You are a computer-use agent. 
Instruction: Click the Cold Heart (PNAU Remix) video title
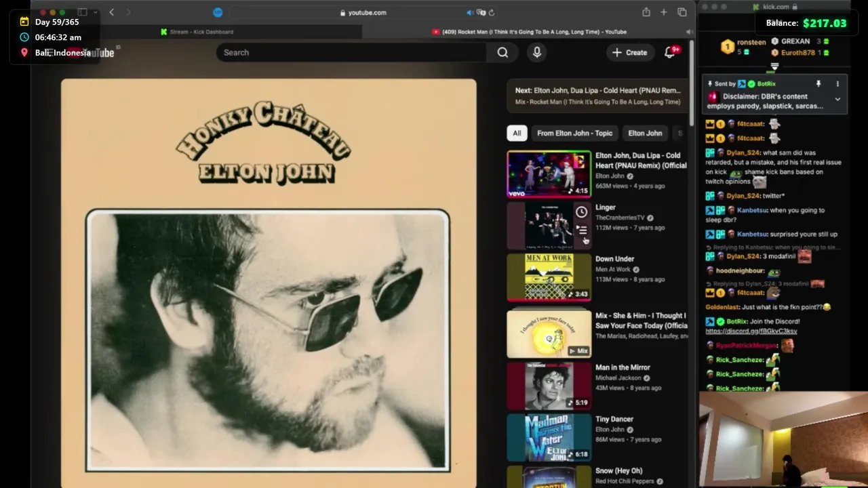641,160
